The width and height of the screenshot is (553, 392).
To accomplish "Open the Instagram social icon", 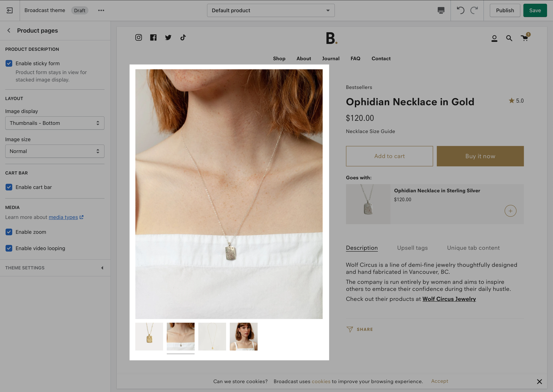I will pos(138,37).
